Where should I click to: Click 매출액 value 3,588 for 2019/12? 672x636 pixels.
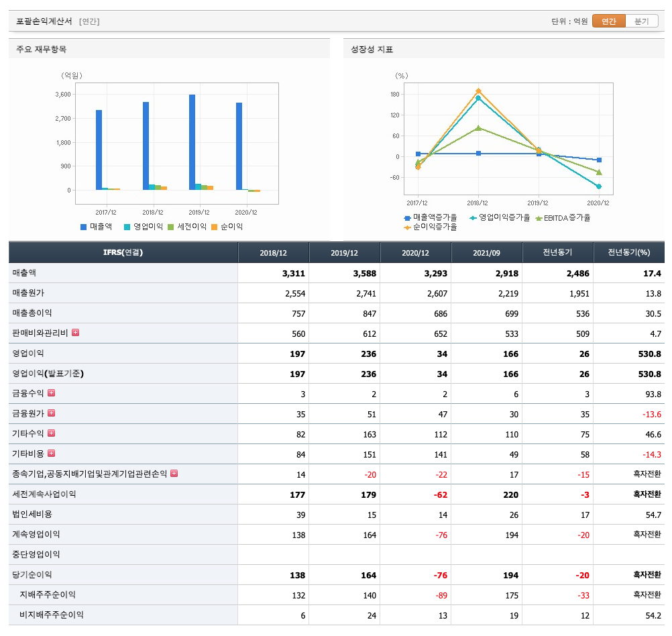pyautogui.click(x=365, y=274)
